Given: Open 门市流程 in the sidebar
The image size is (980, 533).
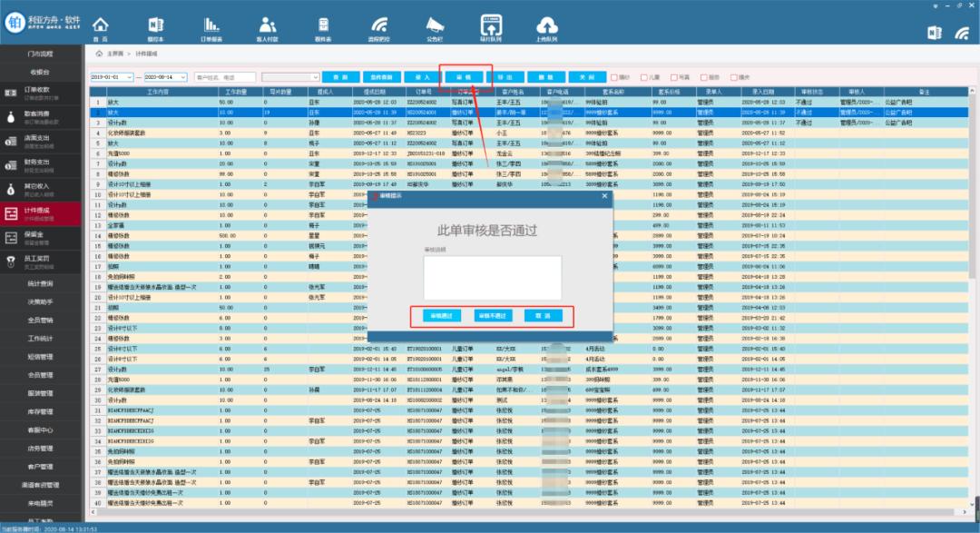Looking at the screenshot, I should tap(41, 54).
